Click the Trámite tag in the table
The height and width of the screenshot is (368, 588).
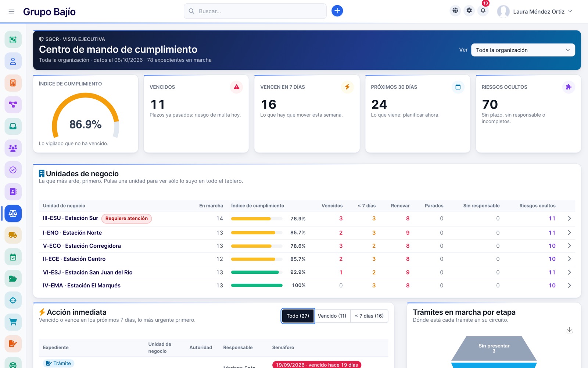(x=58, y=363)
